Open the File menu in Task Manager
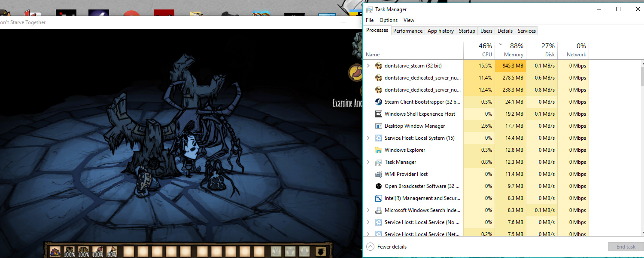The image size is (644, 258). [370, 20]
